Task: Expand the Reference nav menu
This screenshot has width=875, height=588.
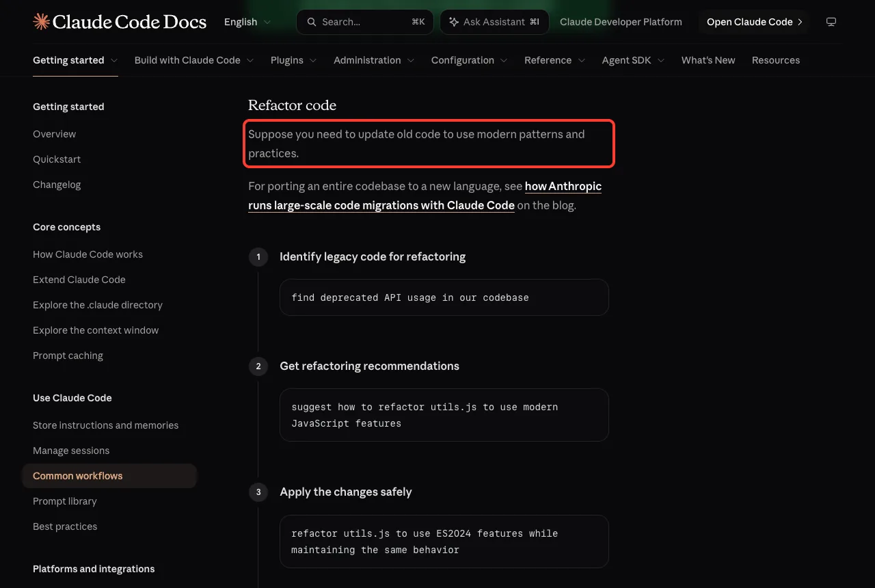Action: (554, 60)
